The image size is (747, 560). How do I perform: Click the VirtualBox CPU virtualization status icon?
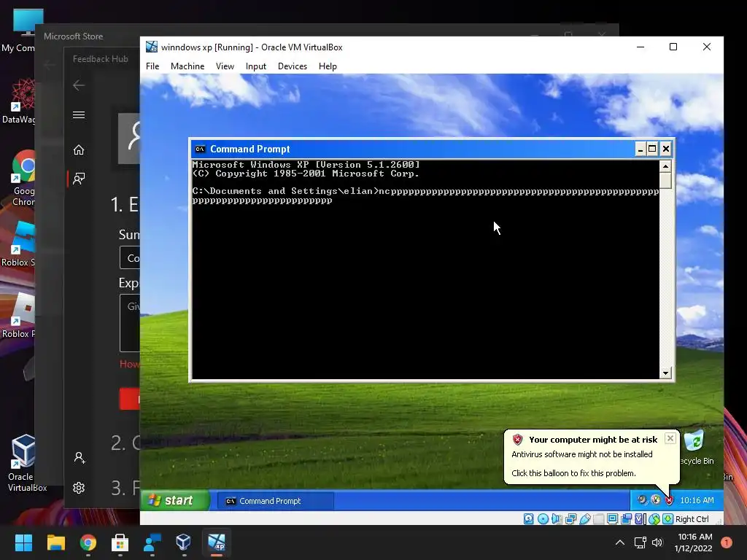[639, 519]
